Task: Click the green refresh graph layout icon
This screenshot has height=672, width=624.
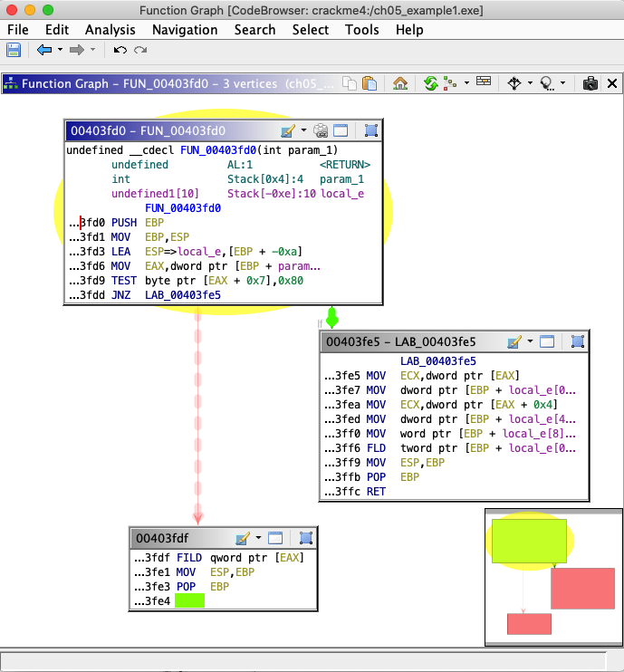Action: click(x=431, y=83)
